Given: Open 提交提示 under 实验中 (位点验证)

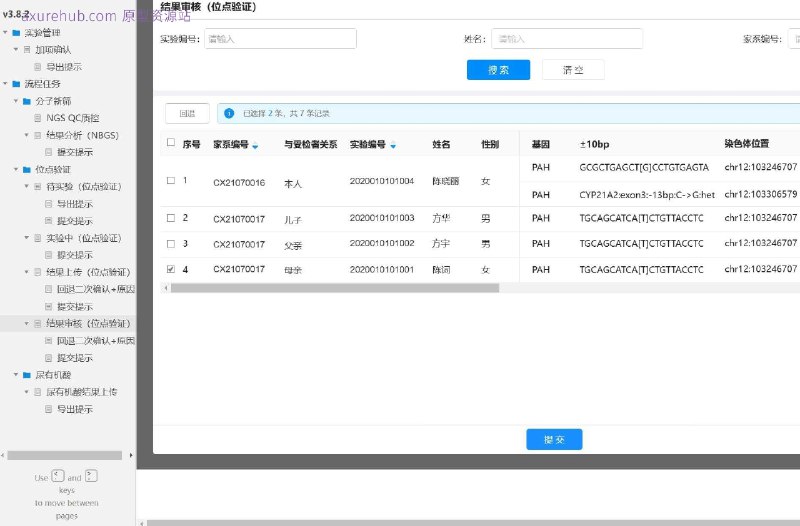Looking at the screenshot, I should pos(74,255).
